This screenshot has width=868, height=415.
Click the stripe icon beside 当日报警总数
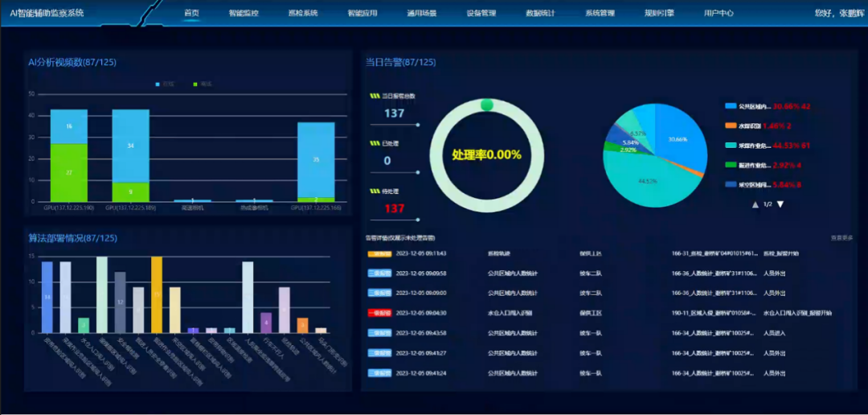coord(374,96)
